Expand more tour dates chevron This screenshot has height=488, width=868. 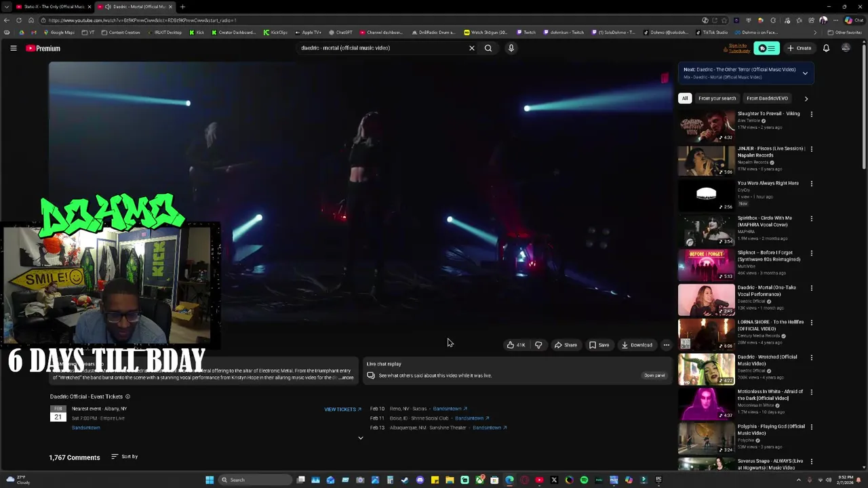(x=361, y=439)
